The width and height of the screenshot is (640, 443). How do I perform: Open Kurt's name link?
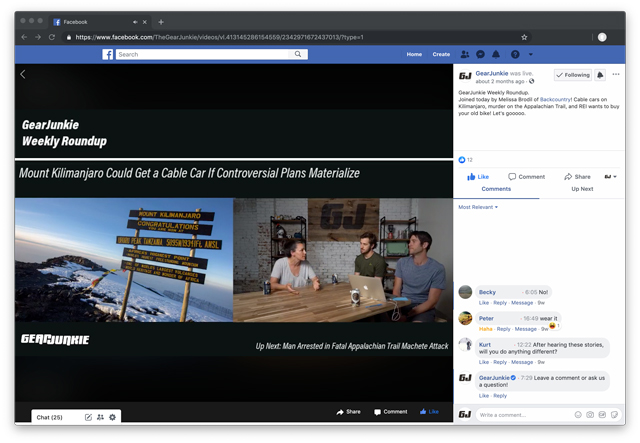pyautogui.click(x=485, y=345)
